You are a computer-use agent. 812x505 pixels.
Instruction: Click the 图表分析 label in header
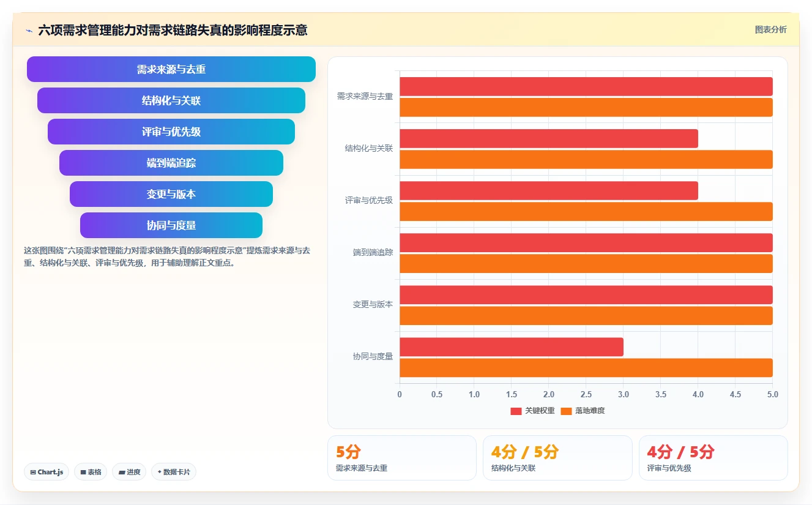(770, 29)
